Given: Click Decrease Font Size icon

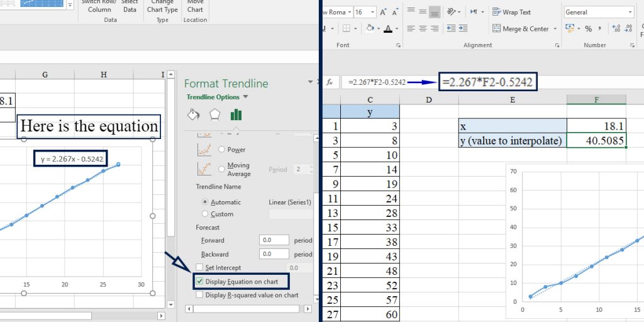Looking at the screenshot, I should pyautogui.click(x=395, y=13).
